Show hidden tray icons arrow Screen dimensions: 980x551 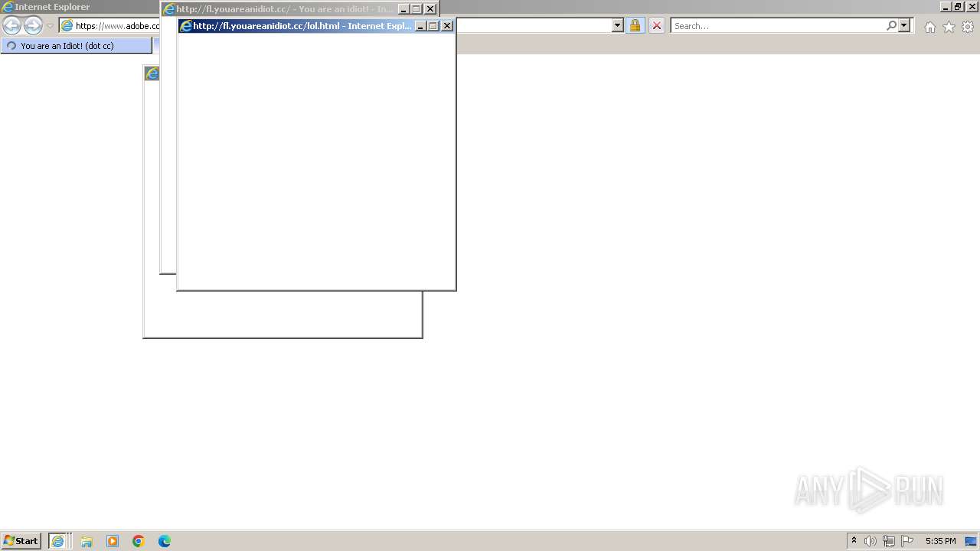(854, 541)
